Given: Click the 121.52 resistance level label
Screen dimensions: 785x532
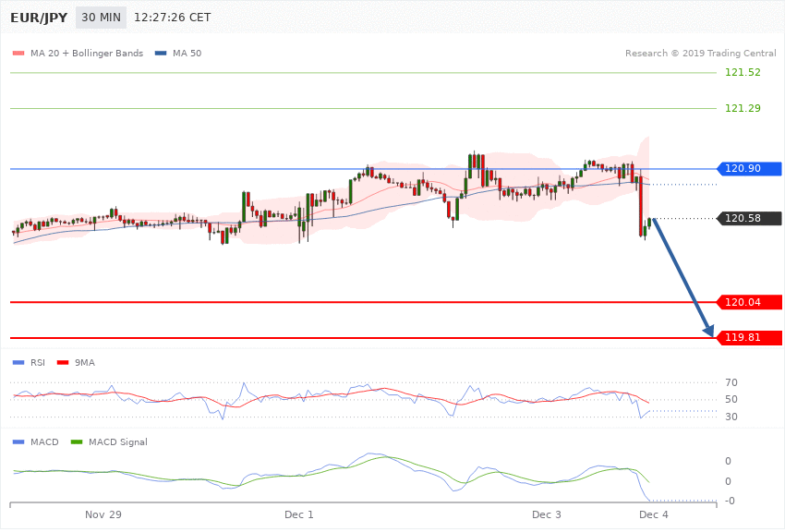Looking at the screenshot, I should coord(743,72).
